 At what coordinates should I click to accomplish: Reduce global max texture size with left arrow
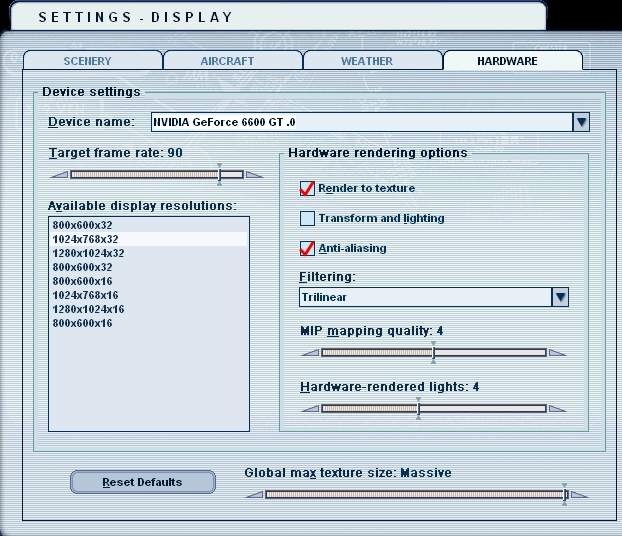pos(255,495)
